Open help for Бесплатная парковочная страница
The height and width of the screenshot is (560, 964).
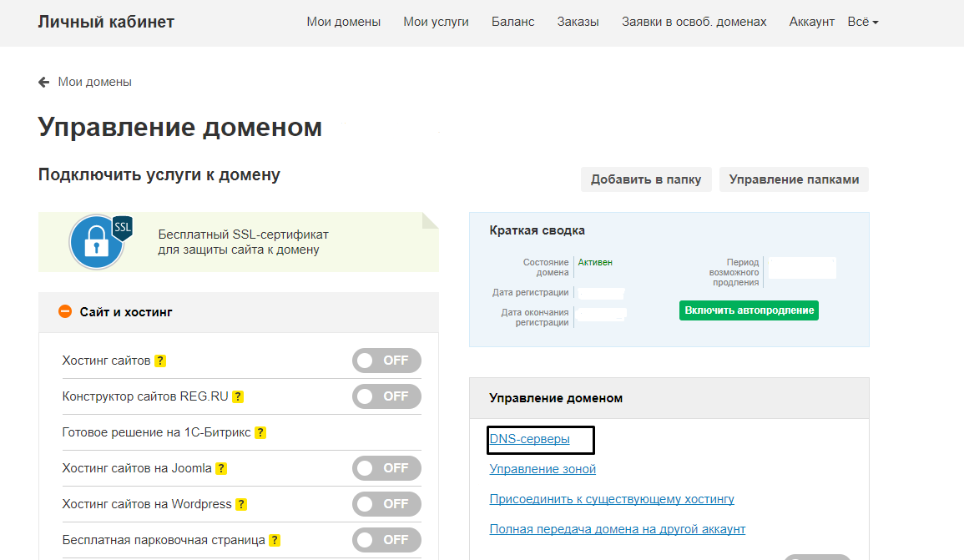pos(275,540)
